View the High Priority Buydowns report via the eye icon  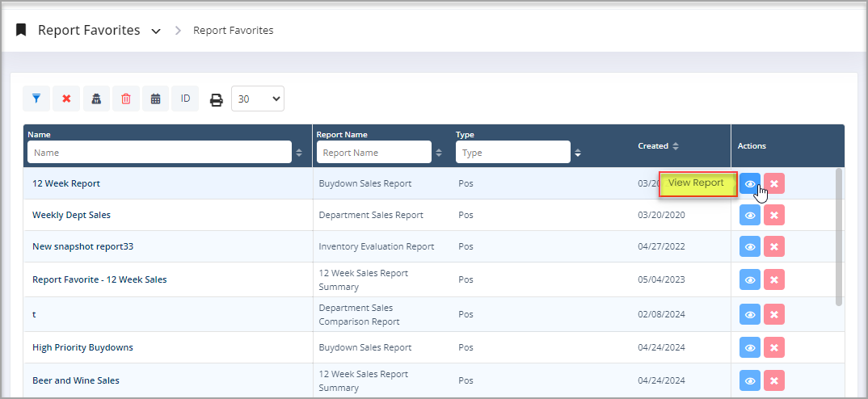coord(750,347)
